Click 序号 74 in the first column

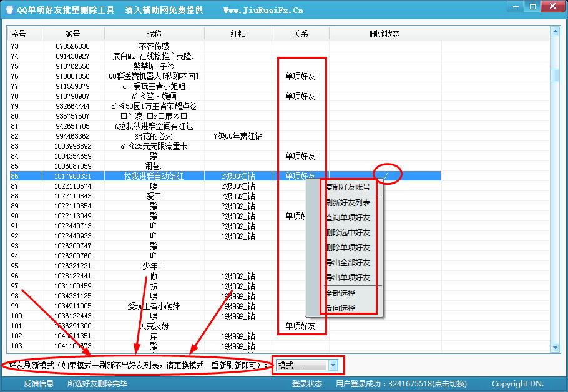(x=14, y=56)
